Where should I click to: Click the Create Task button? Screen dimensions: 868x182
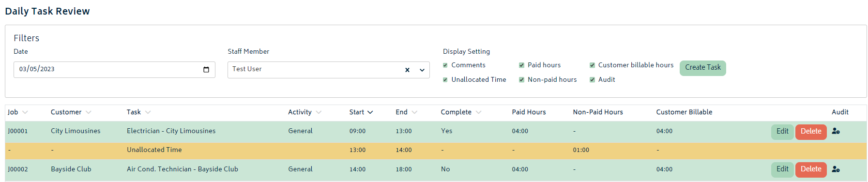pos(702,68)
